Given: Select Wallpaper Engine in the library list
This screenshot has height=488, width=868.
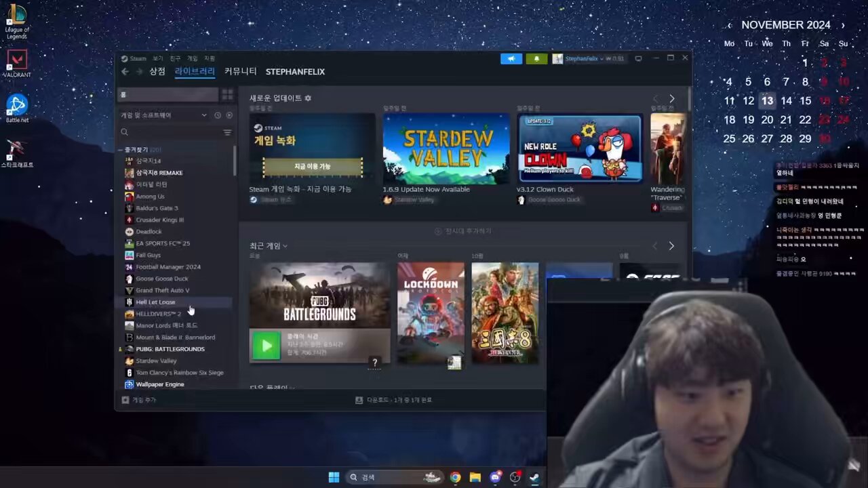Looking at the screenshot, I should click(159, 384).
